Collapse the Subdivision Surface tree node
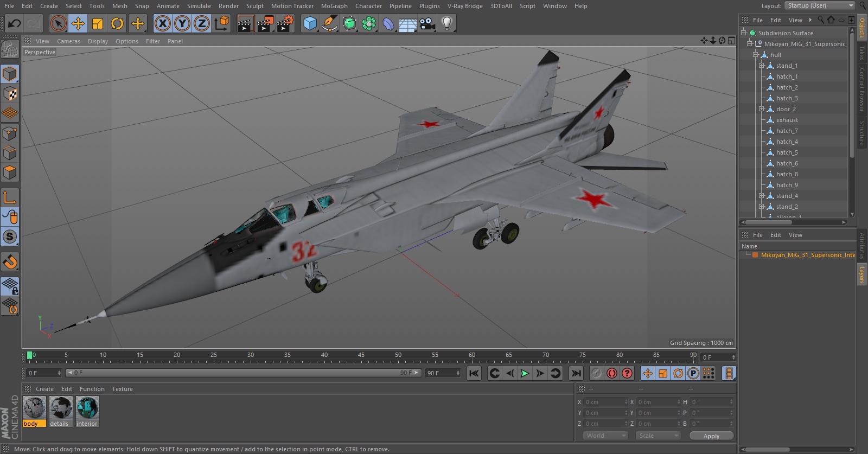Image resolution: width=868 pixels, height=454 pixels. 744,33
